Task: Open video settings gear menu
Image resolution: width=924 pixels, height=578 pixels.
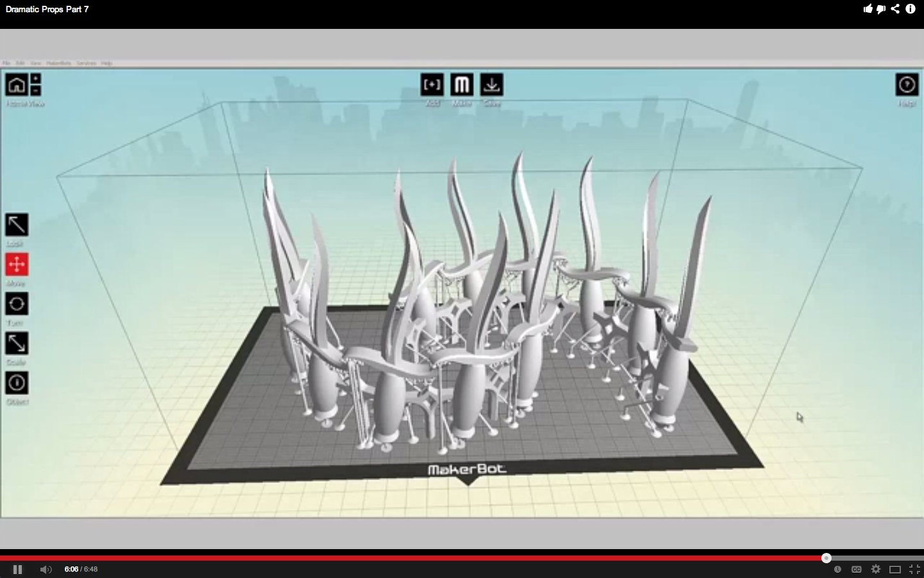Action: [x=876, y=569]
